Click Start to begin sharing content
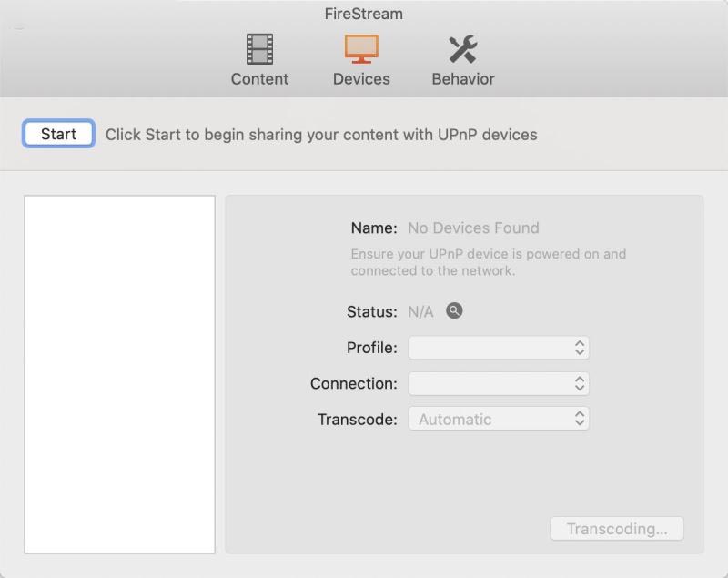This screenshot has width=728, height=578. point(58,134)
